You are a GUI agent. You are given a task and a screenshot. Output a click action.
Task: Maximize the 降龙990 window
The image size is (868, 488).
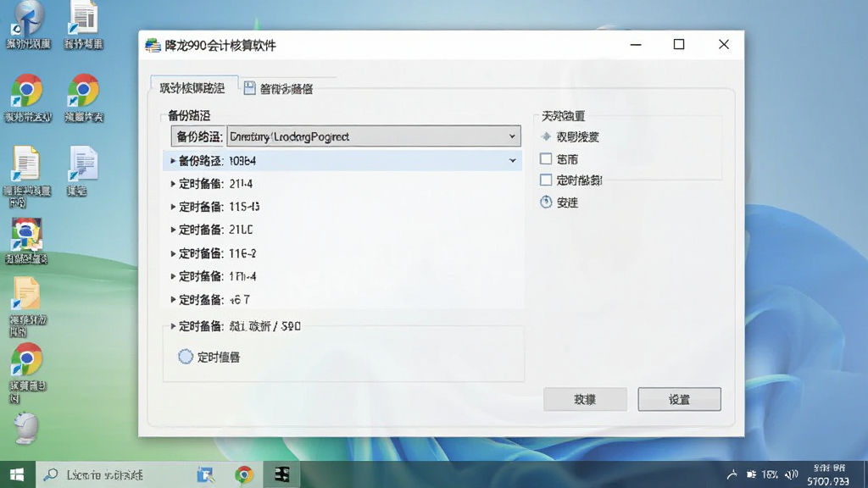[x=679, y=44]
